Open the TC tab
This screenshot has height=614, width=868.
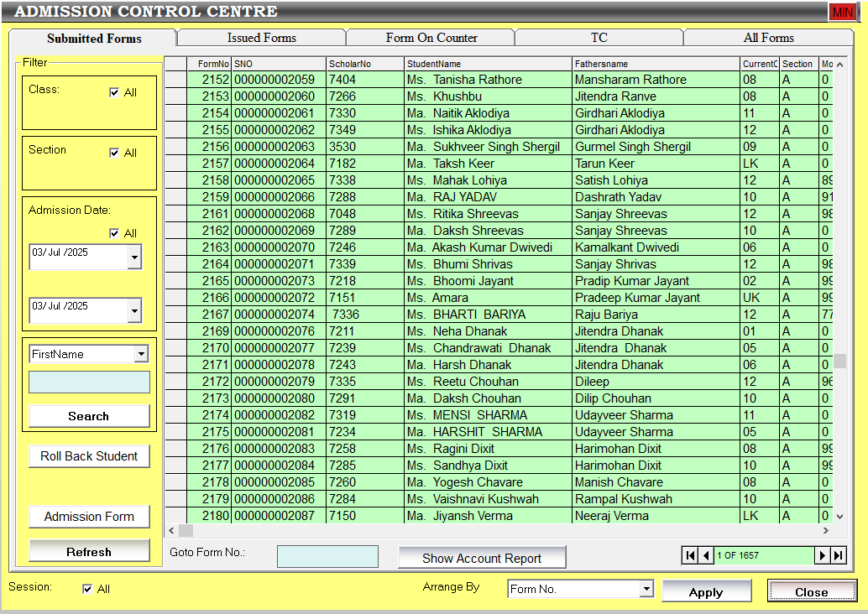[599, 38]
